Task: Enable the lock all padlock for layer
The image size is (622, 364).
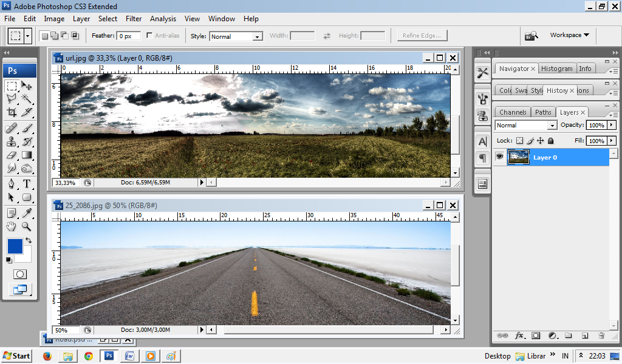Action: point(550,141)
